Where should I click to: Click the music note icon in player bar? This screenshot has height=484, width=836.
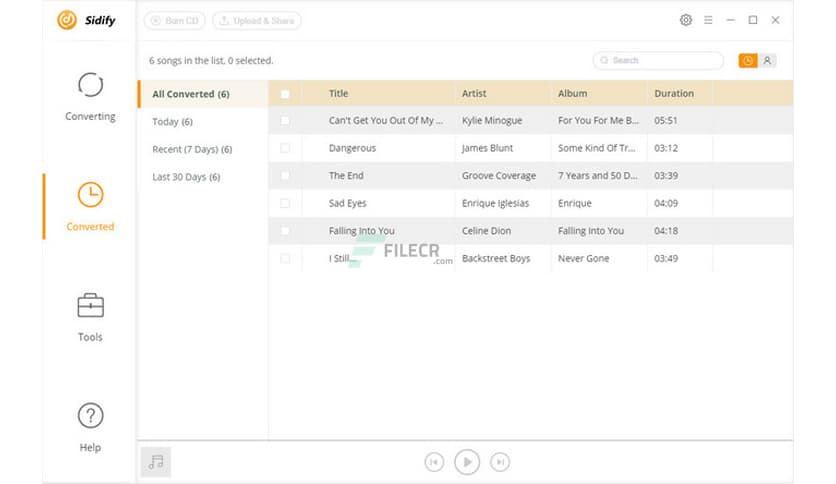coord(156,462)
